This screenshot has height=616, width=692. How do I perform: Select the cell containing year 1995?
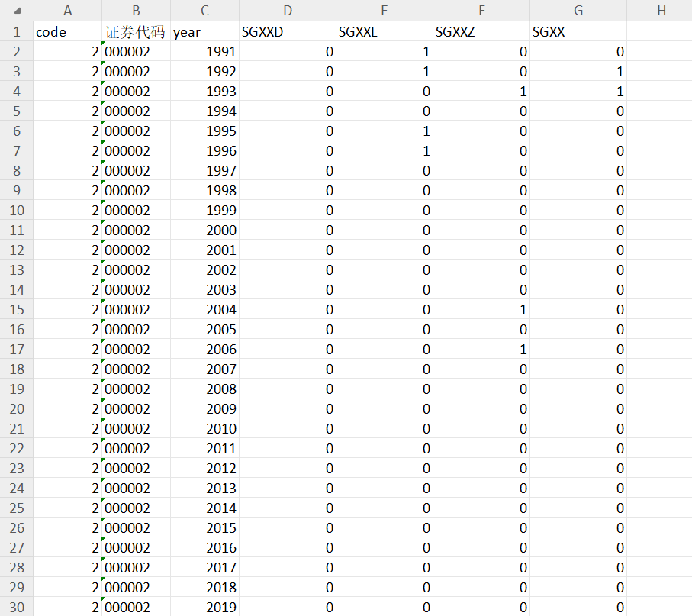204,131
